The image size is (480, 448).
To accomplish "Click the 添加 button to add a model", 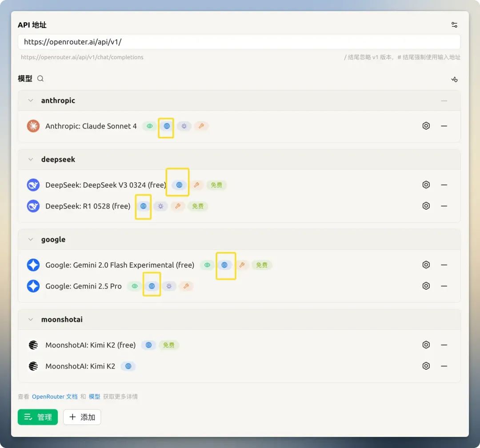I will pos(82,417).
